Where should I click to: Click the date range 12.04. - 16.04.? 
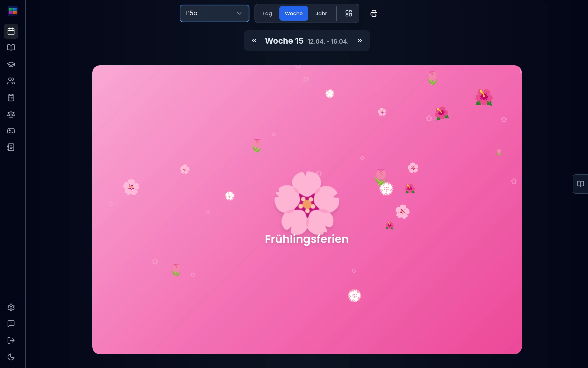click(328, 41)
